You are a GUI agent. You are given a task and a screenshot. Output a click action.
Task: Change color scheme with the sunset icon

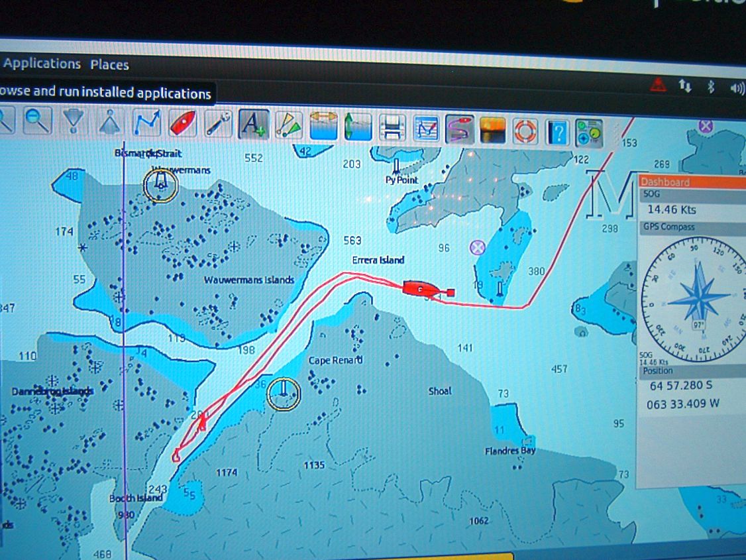[x=492, y=130]
